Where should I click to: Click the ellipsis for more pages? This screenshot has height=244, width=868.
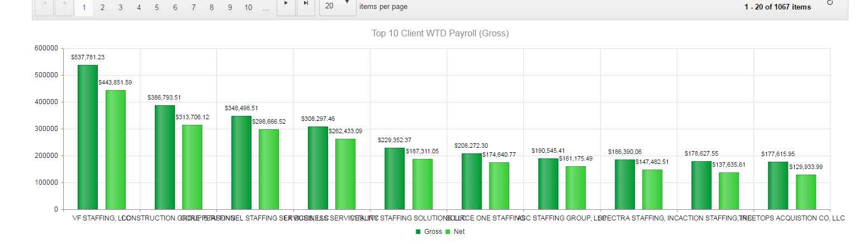pos(266,7)
